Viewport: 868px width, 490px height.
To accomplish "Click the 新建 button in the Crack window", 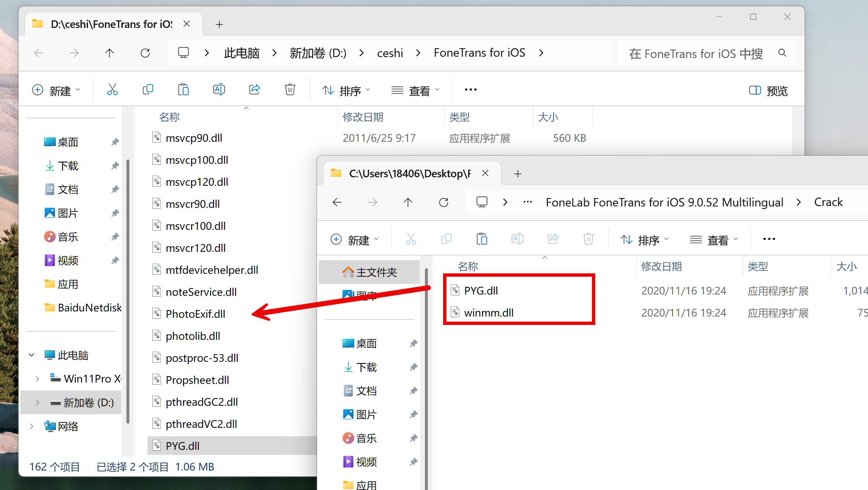I will point(354,240).
